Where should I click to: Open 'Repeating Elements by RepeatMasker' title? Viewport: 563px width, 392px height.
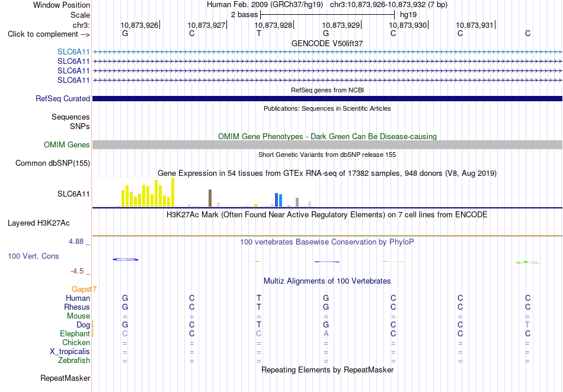coord(327,369)
